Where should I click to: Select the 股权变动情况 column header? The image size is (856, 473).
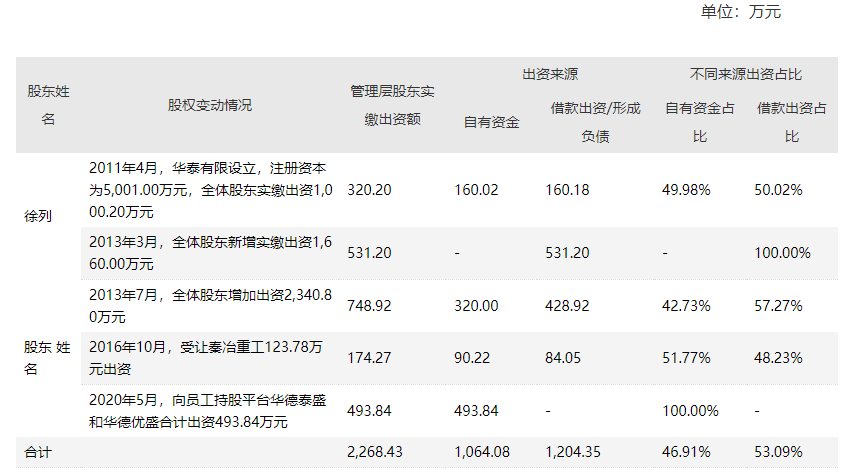tap(210, 105)
